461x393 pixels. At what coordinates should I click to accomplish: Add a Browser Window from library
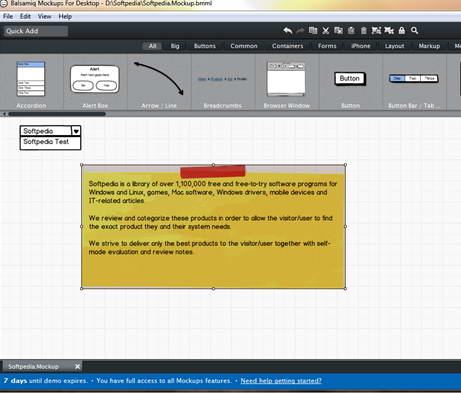point(286,83)
